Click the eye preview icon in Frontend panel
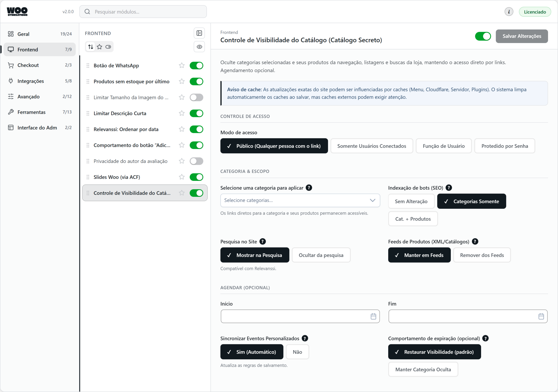This screenshot has width=558, height=392. (x=199, y=47)
